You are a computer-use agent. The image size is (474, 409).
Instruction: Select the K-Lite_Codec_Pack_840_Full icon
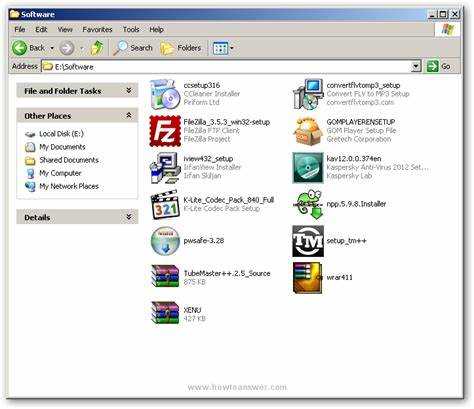point(165,204)
